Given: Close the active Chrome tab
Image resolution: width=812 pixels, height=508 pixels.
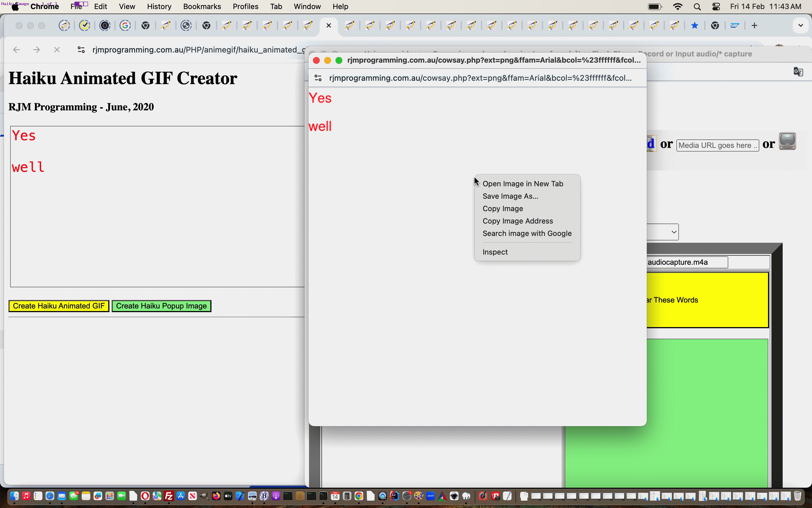Looking at the screenshot, I should tap(329, 25).
